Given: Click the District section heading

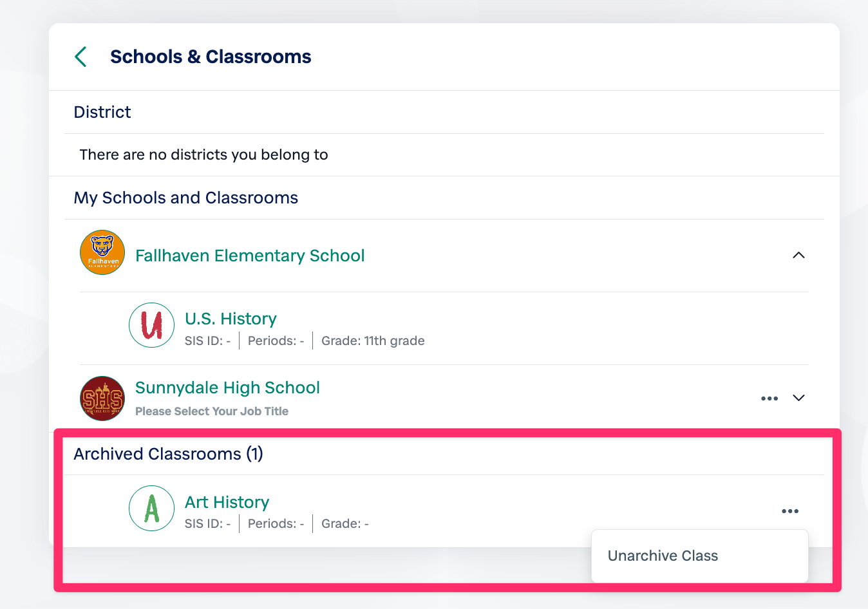Looking at the screenshot, I should 102,112.
